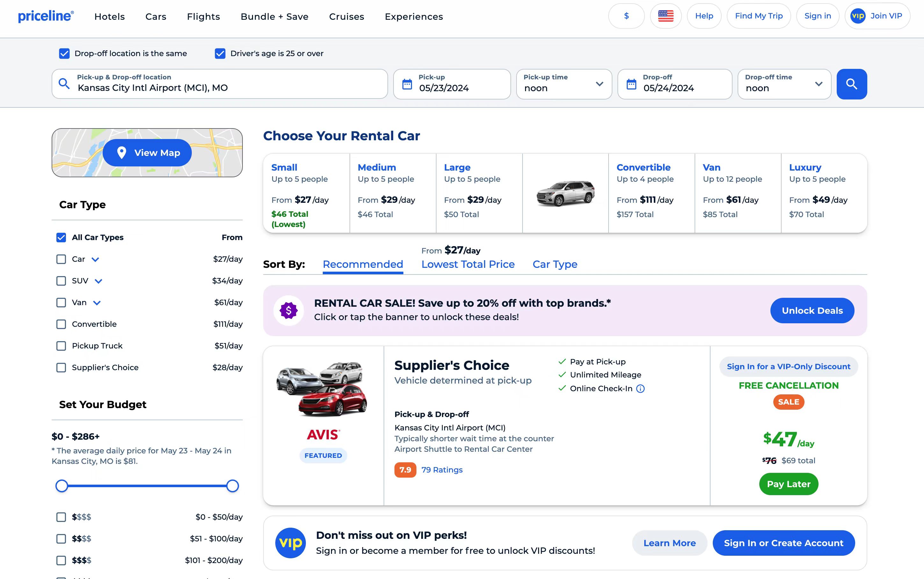Click the purple dollar sale badge icon

click(288, 311)
